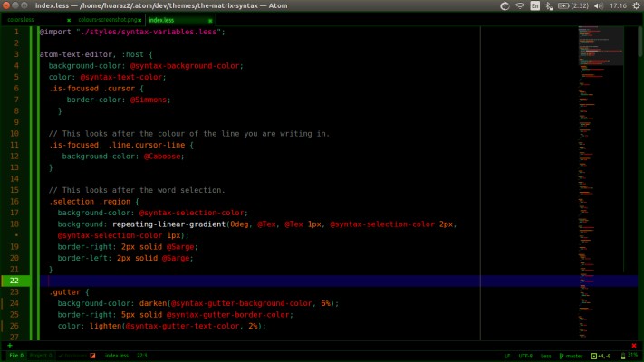This screenshot has height=362, width=644.
Task: Click the red linter error icon
Action: (92, 356)
